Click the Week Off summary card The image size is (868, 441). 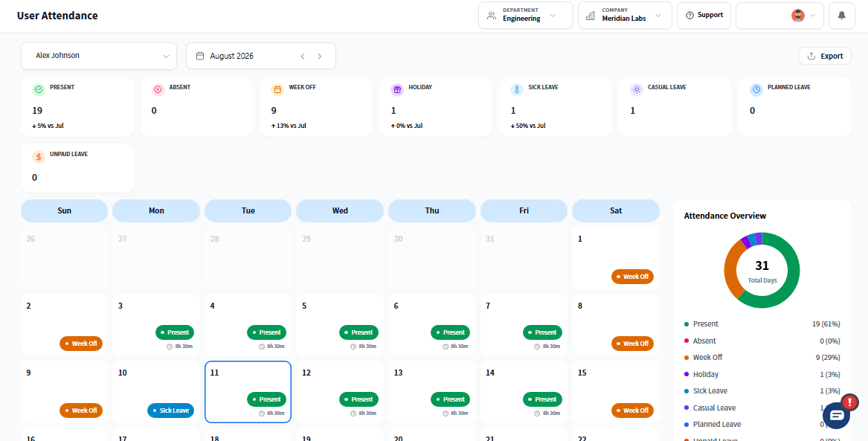(x=316, y=107)
